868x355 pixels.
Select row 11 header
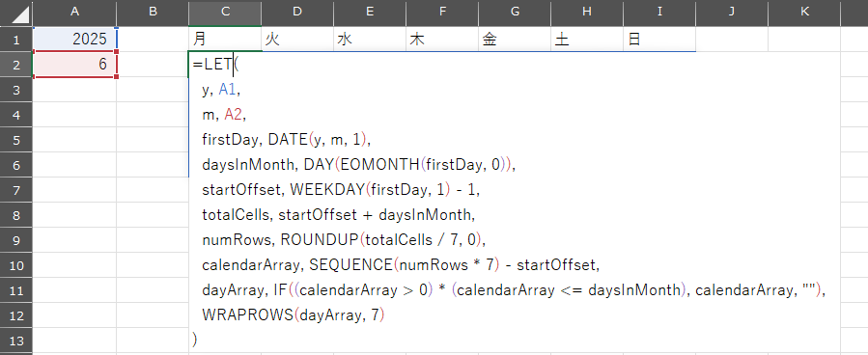(16, 290)
